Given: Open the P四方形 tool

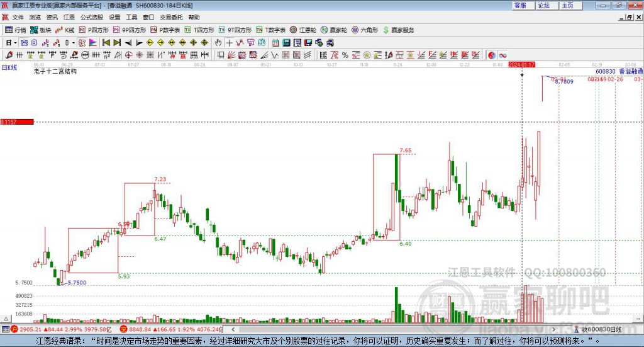Looking at the screenshot, I should 94,30.
